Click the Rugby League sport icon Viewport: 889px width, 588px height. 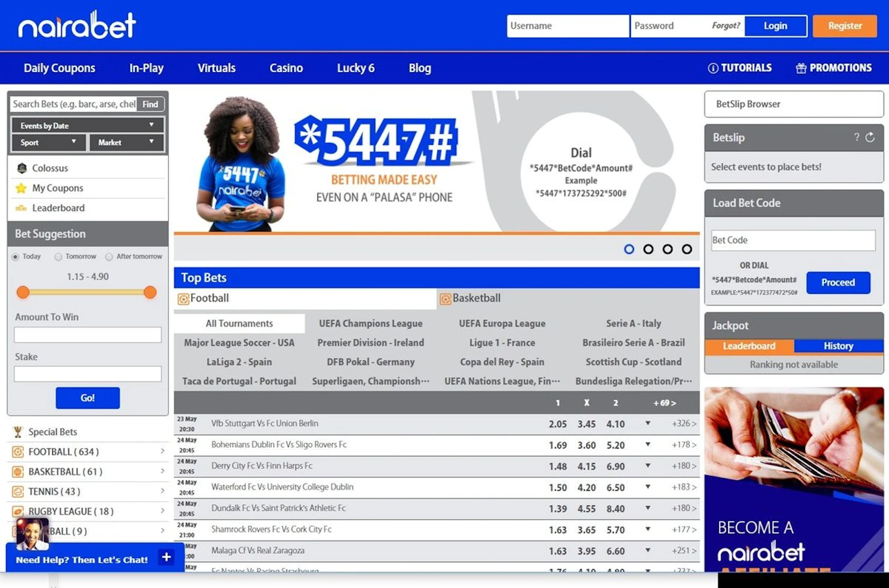click(18, 511)
